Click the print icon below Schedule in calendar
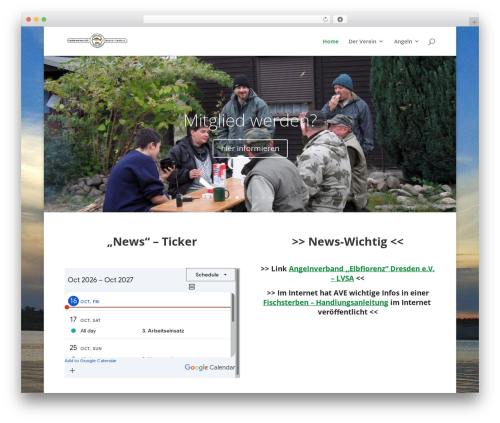This screenshot has height=423, width=500. click(x=192, y=287)
